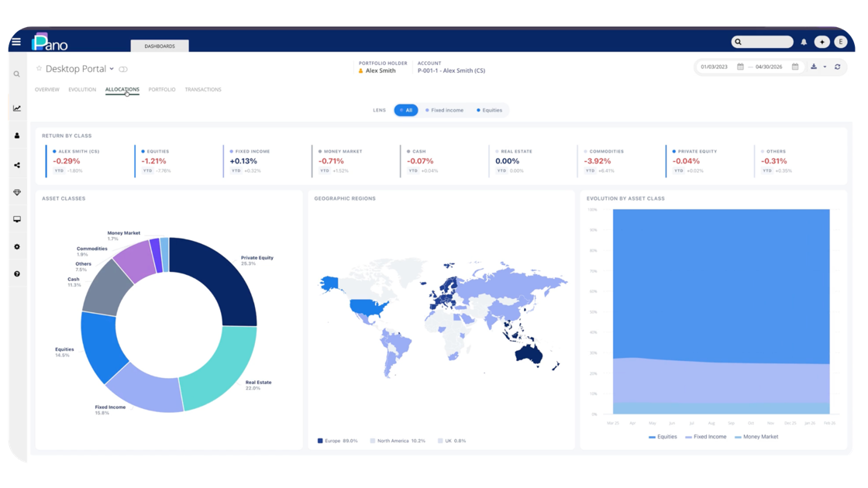Screen dimensions: 868x488
Task: Toggle Europe in the regions legend
Action: [x=337, y=441]
